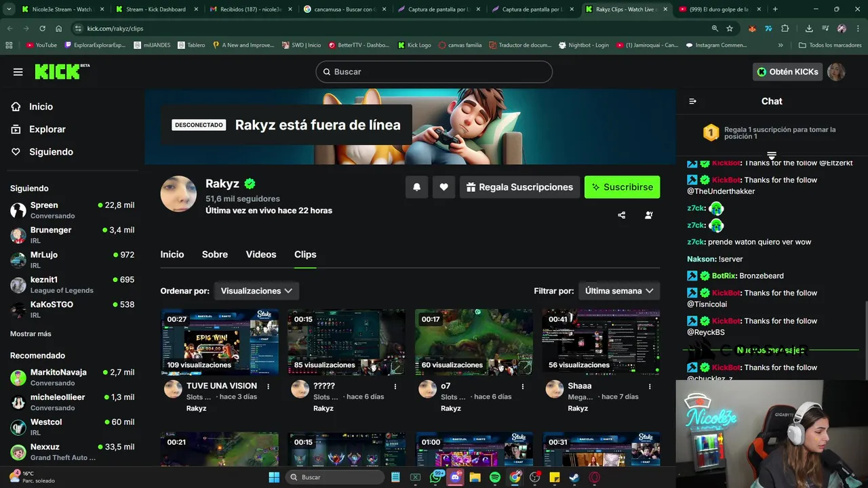Click the Windows Start button
The height and width of the screenshot is (488, 868).
coord(274,477)
